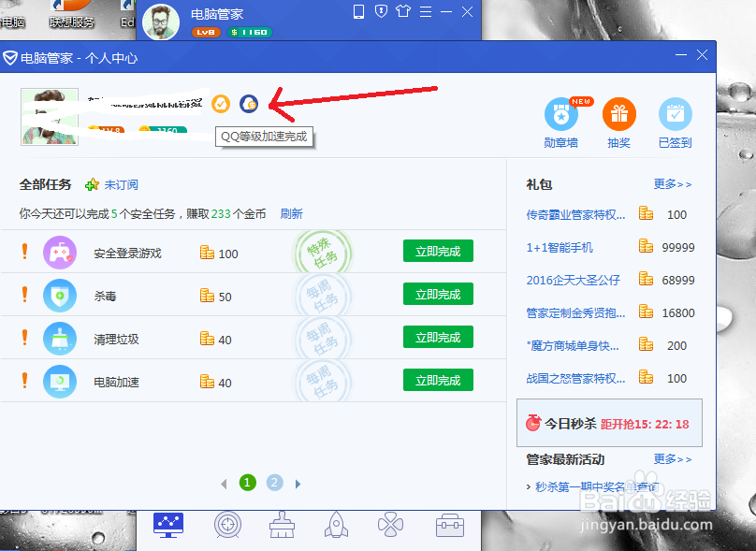Open the junk-cleaning brush icon in the bottom bar
756x551 pixels.
(x=282, y=525)
